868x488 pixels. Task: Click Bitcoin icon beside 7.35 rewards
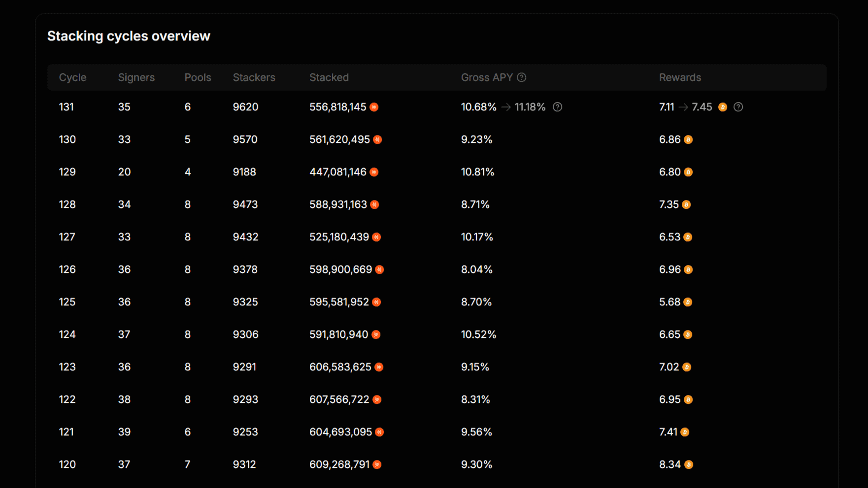[x=686, y=204]
